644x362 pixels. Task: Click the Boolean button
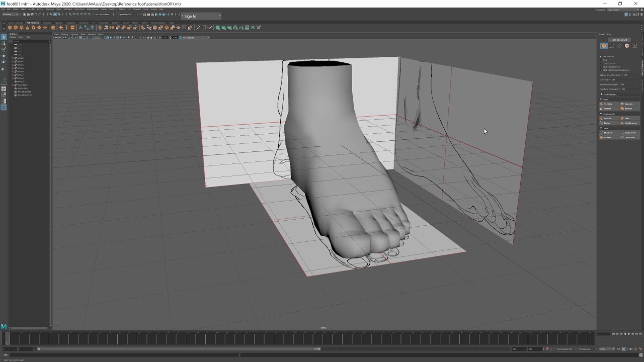tap(630, 109)
